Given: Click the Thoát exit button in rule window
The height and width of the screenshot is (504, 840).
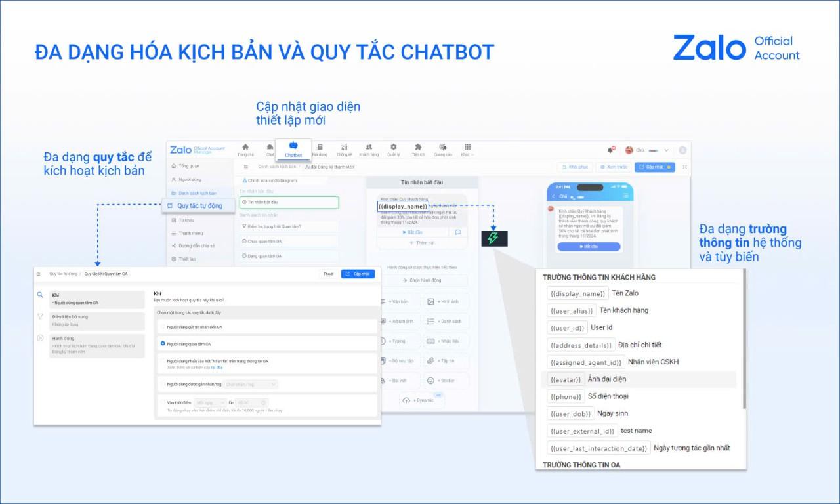Looking at the screenshot, I should click(x=328, y=274).
